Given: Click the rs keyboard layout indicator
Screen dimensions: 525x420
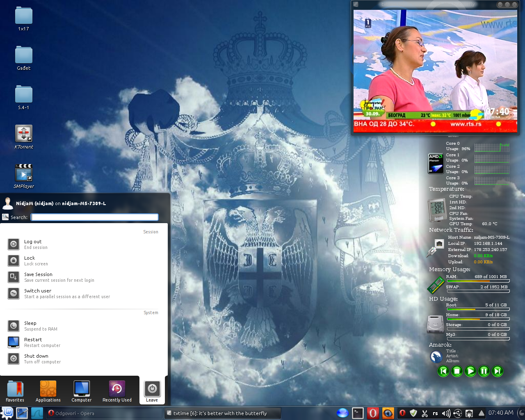Looking at the screenshot, I should pos(435,413).
